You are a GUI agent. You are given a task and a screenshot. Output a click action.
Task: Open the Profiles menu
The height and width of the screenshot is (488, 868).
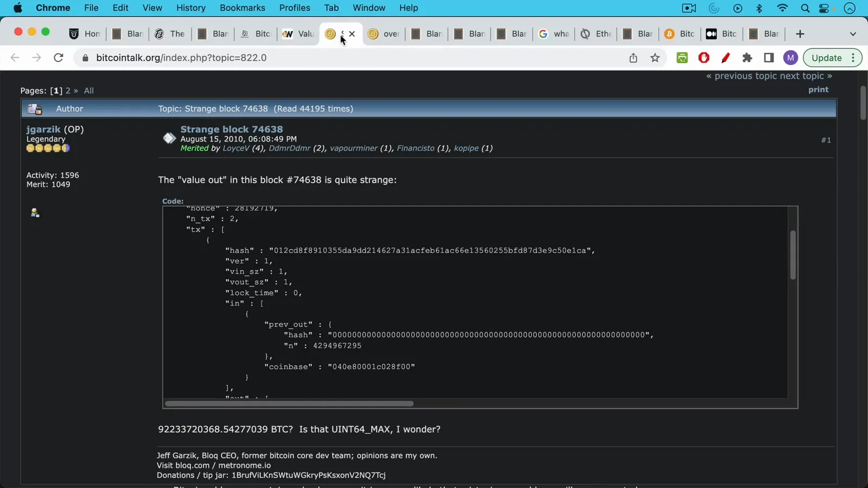tap(295, 8)
